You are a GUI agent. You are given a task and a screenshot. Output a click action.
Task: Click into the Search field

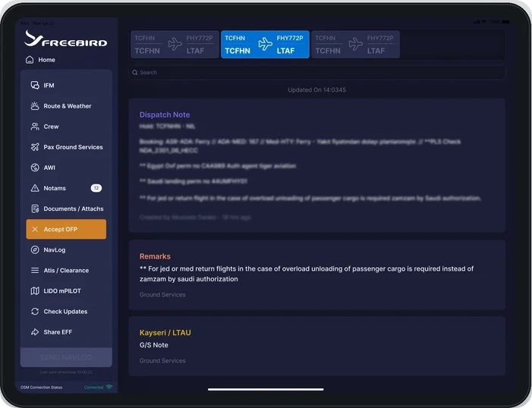(317, 73)
